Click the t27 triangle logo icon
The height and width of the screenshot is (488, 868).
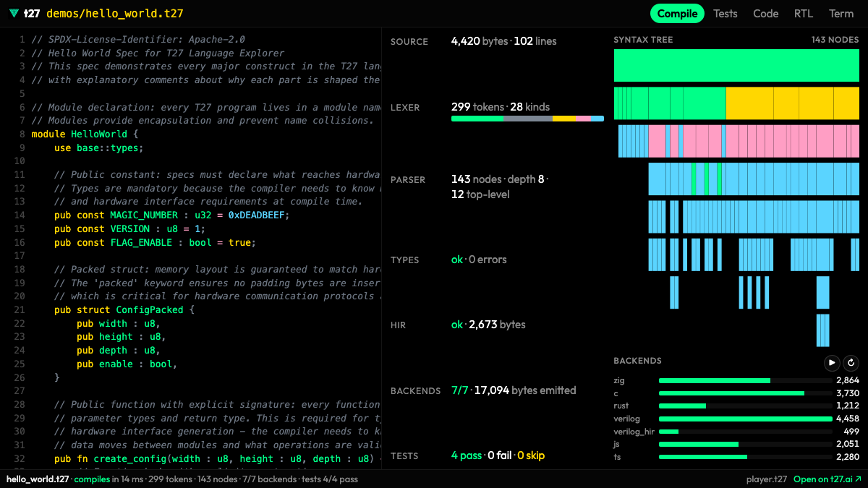click(x=14, y=14)
